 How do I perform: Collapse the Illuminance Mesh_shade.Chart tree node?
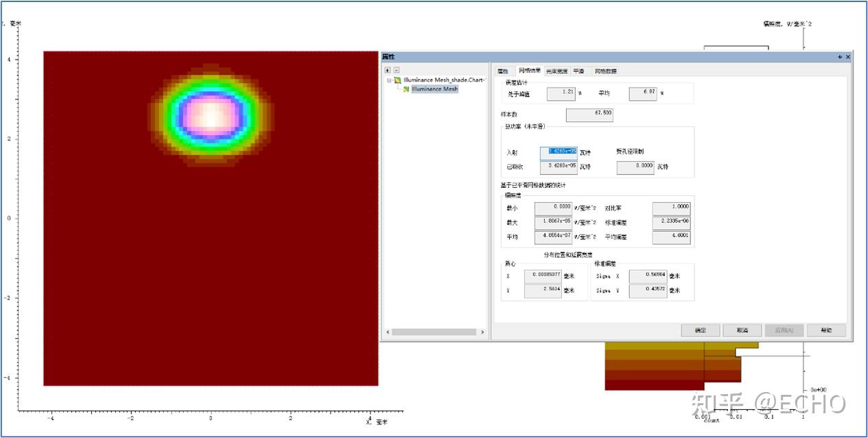click(389, 80)
